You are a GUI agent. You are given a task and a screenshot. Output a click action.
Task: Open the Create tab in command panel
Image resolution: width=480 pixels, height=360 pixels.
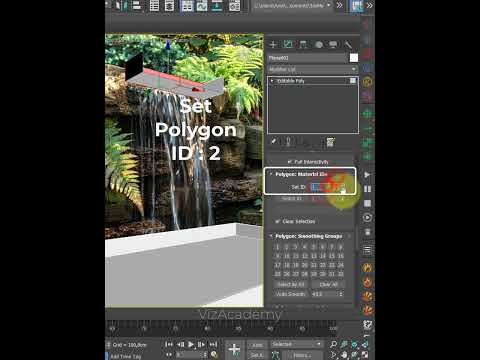tap(273, 44)
